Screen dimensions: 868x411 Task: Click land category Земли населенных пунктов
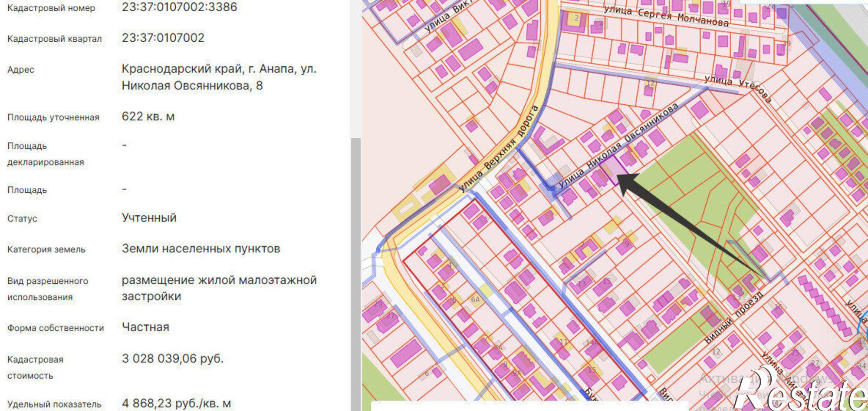point(201,249)
